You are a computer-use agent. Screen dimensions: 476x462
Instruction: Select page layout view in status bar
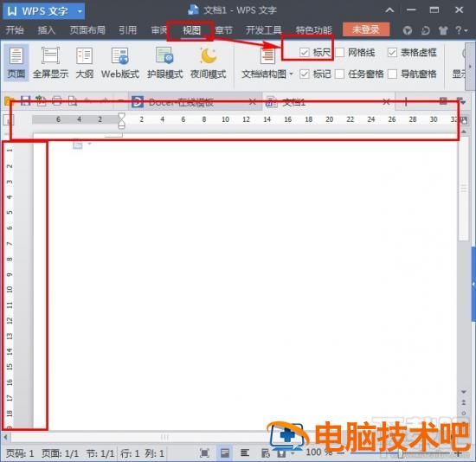(x=225, y=453)
